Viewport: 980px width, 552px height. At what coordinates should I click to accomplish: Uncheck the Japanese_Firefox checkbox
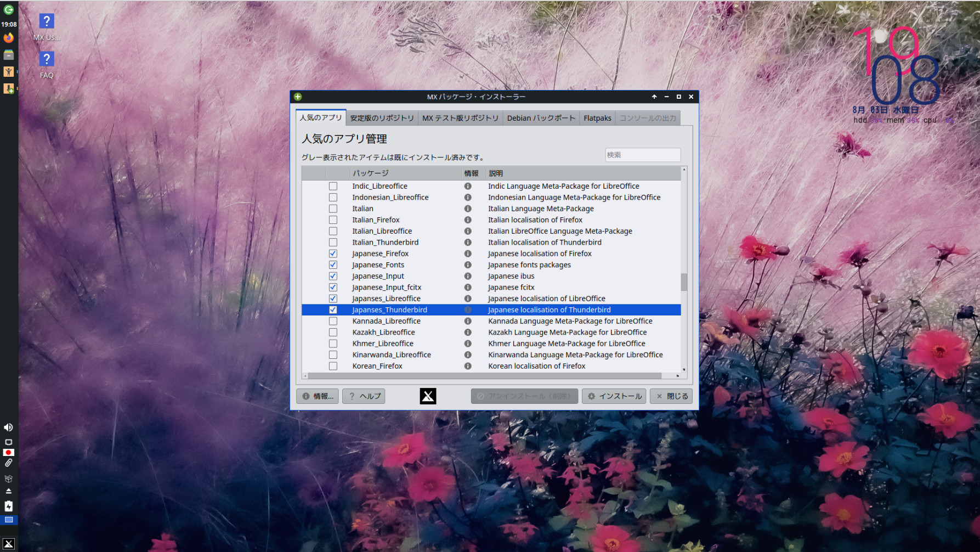click(333, 254)
